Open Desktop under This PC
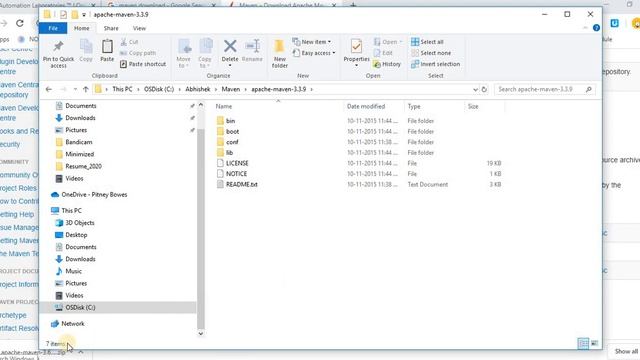 [76, 235]
